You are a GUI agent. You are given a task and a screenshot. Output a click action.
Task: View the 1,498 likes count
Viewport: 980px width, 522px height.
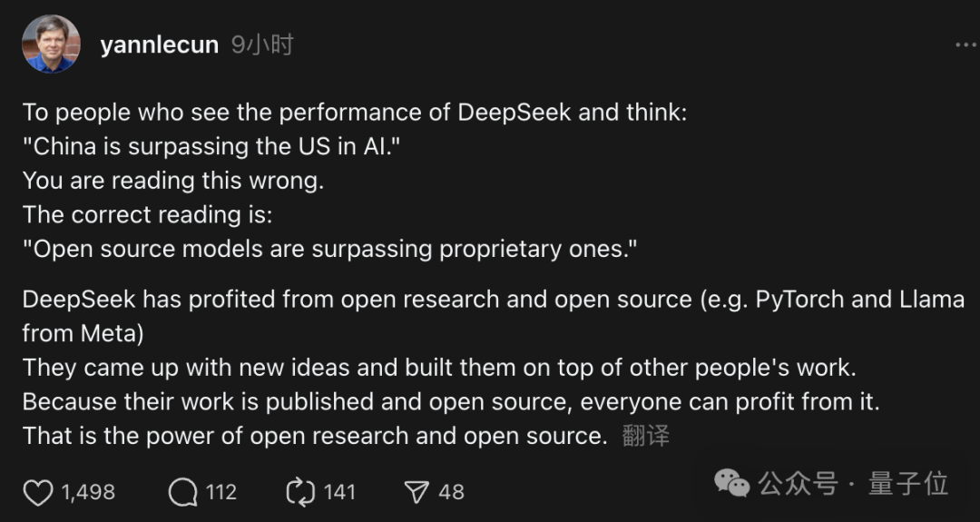[x=88, y=493]
